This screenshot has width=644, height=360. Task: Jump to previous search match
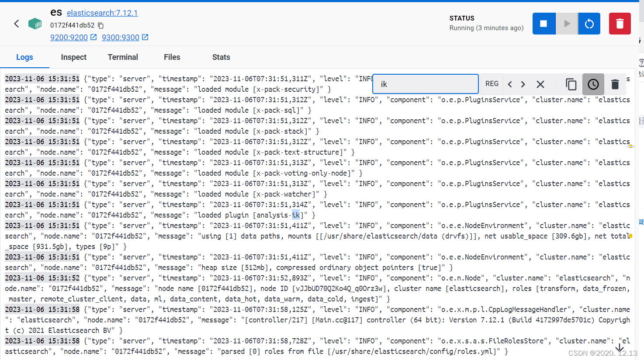click(x=510, y=84)
